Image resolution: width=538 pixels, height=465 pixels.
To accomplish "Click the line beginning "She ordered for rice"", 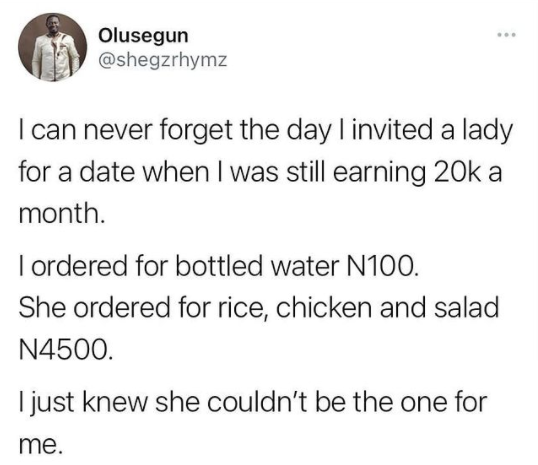I will click(x=259, y=307).
